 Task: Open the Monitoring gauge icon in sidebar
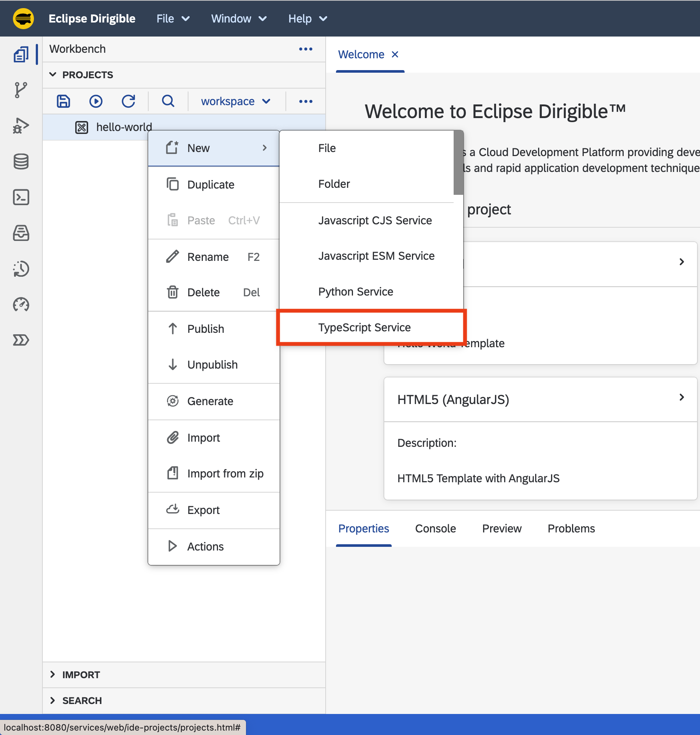[21, 305]
